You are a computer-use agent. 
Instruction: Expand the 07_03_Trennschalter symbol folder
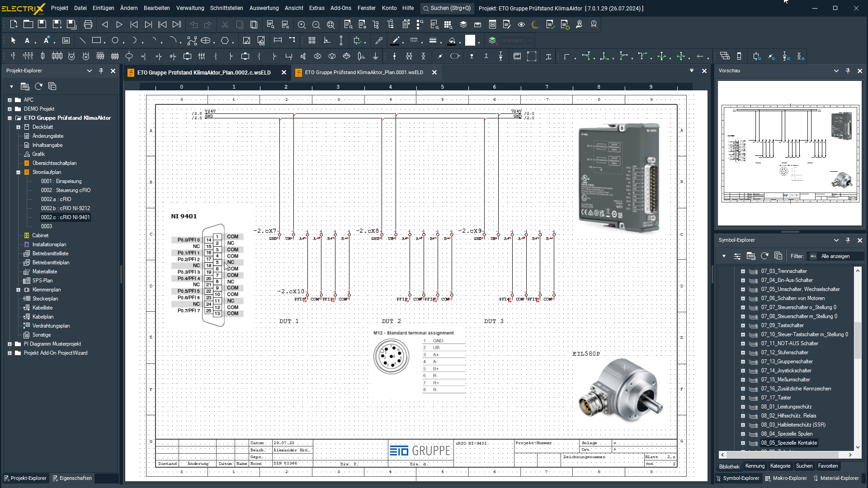pos(743,271)
